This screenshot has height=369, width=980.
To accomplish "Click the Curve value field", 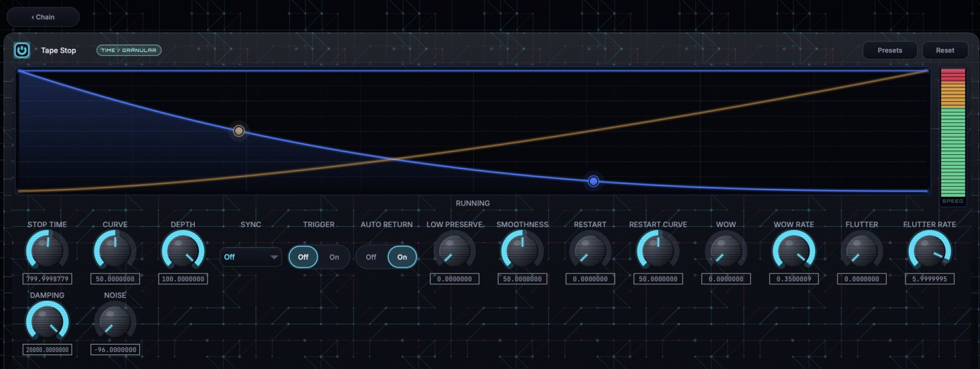I will (115, 279).
